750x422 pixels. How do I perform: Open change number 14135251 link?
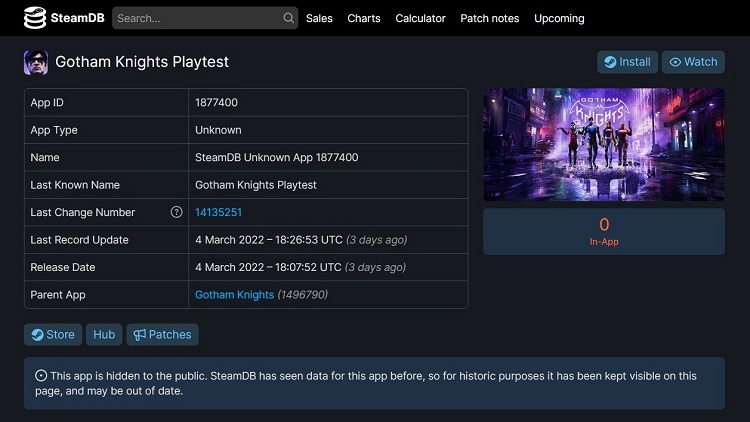219,212
